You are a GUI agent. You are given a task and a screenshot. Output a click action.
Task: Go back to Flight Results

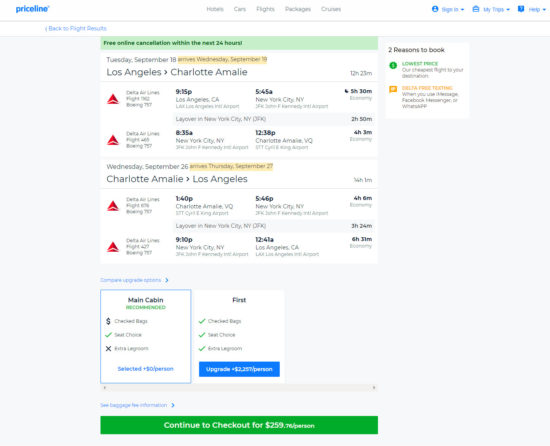pyautogui.click(x=76, y=28)
